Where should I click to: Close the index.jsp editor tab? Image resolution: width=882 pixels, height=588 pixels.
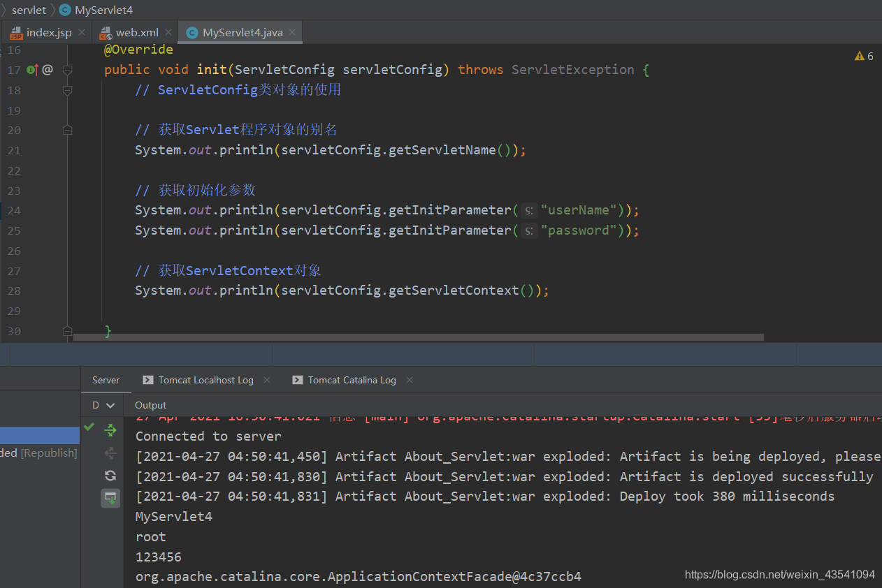point(82,32)
